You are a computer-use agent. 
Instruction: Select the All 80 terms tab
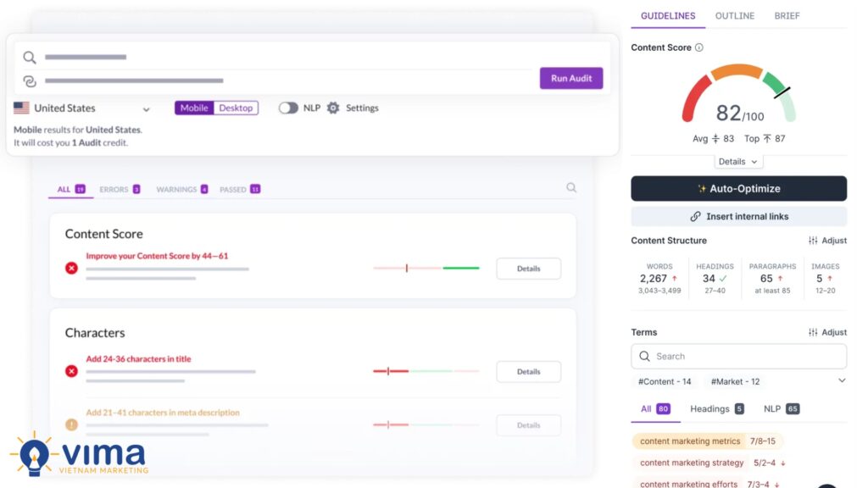pyautogui.click(x=655, y=409)
